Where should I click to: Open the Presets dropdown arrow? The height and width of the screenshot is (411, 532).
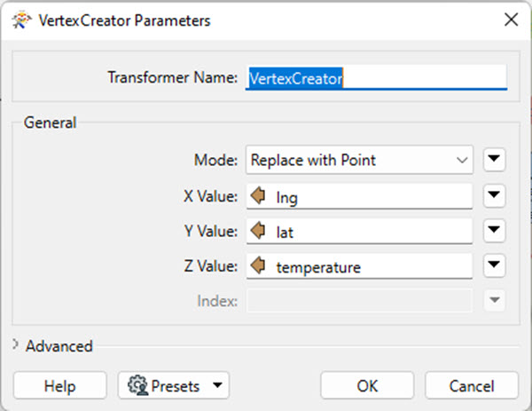point(217,385)
